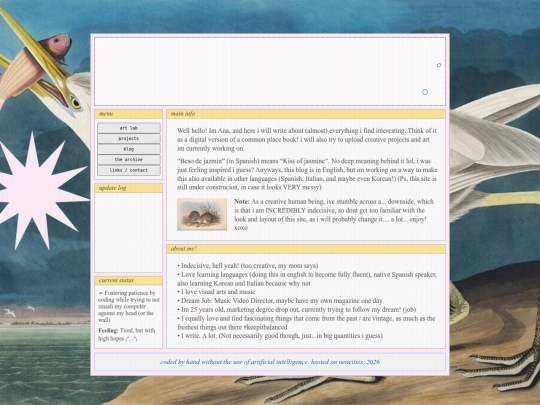Click the 'Im 25 years old' bullet line
540x405 pixels.
[x=297, y=309]
